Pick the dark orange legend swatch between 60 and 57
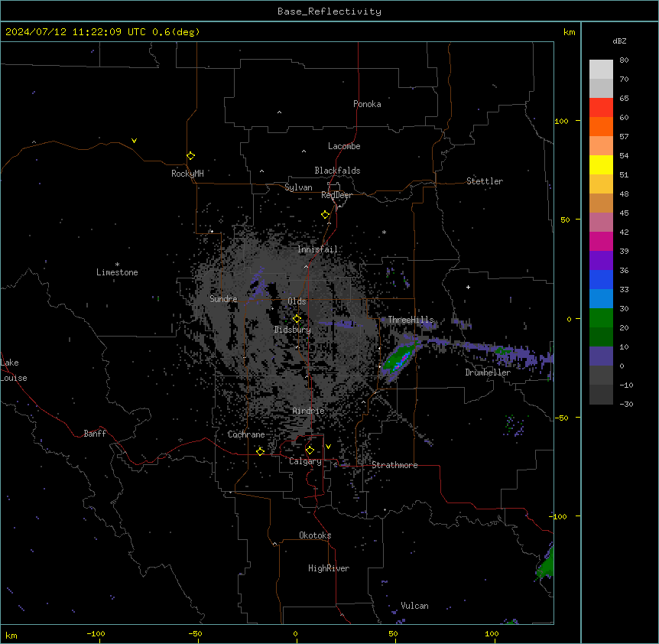This screenshot has height=644, width=659. pyautogui.click(x=601, y=126)
